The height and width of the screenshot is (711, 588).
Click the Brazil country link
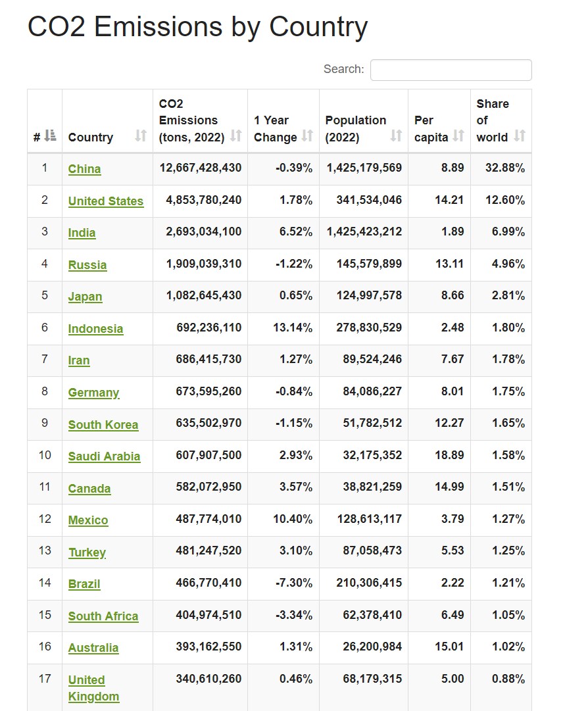click(84, 584)
